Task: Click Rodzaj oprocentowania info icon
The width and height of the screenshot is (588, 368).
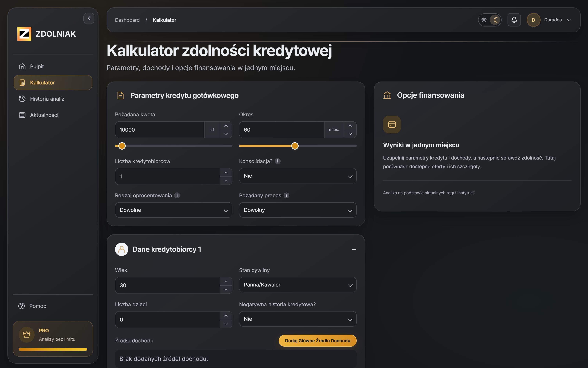Action: [x=177, y=195]
